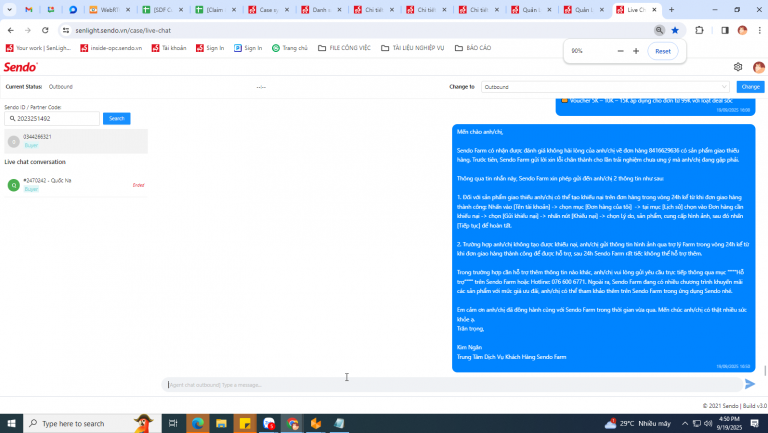The height and width of the screenshot is (433, 768).
Task: Open the inside-opc.sendo.vn bookmark
Action: [111, 48]
